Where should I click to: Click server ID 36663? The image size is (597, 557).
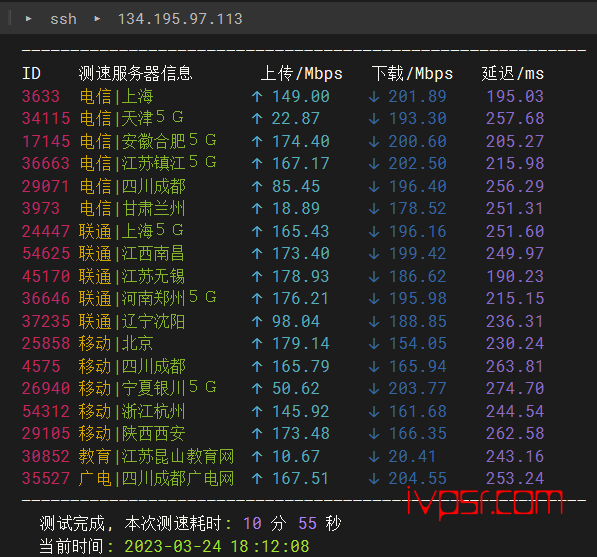[x=46, y=163]
